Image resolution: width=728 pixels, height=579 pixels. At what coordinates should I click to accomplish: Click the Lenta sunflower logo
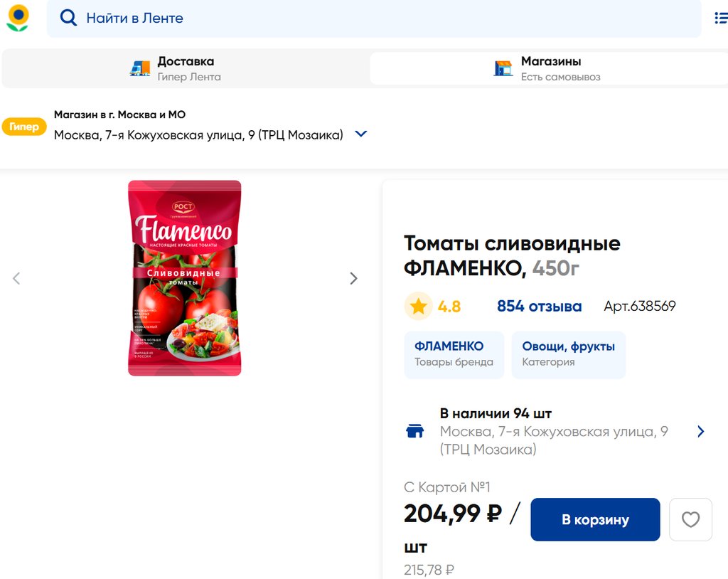click(x=18, y=18)
